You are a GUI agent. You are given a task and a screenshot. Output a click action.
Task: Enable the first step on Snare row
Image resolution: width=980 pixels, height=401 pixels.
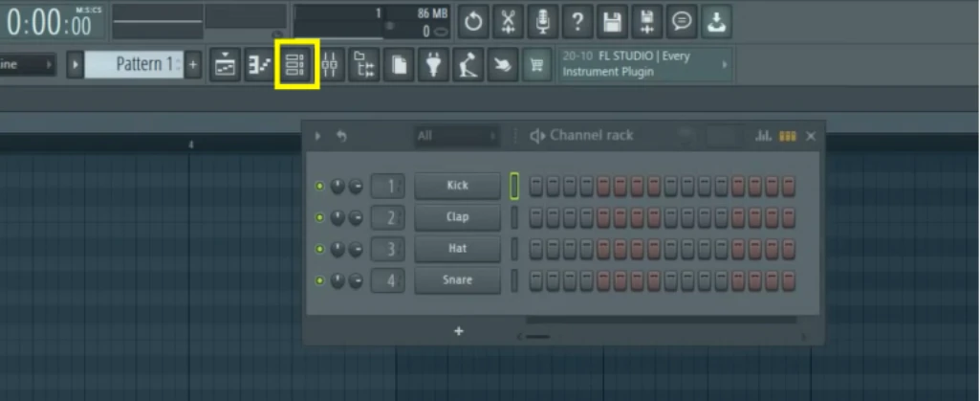(x=536, y=280)
